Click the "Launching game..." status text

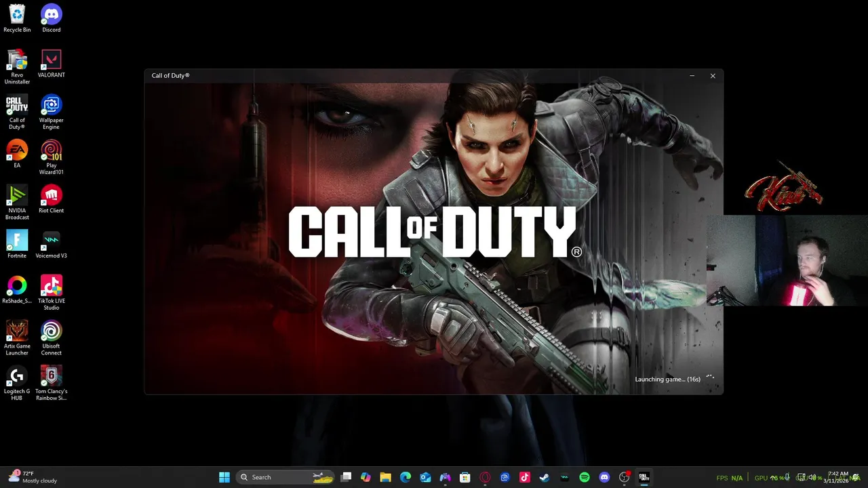667,380
